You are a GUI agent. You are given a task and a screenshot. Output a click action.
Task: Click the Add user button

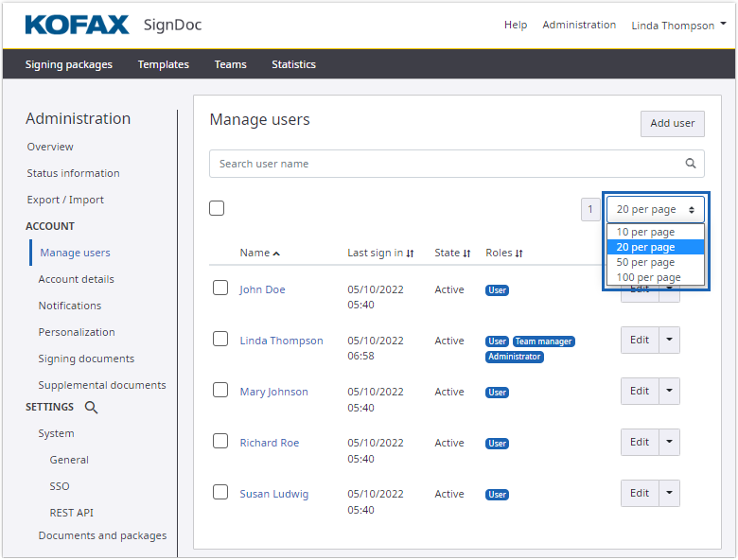click(x=672, y=123)
